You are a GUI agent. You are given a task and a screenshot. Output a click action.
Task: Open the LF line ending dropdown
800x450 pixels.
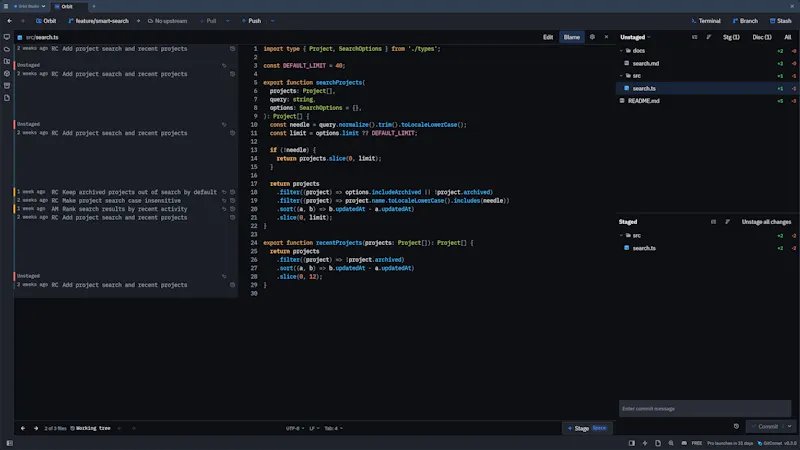tap(314, 428)
